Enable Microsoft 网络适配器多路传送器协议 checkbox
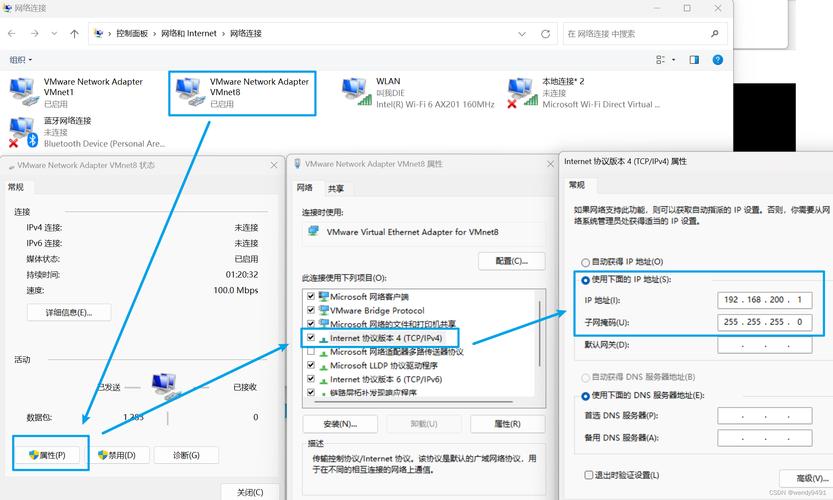The height and width of the screenshot is (500, 833). pyautogui.click(x=311, y=351)
